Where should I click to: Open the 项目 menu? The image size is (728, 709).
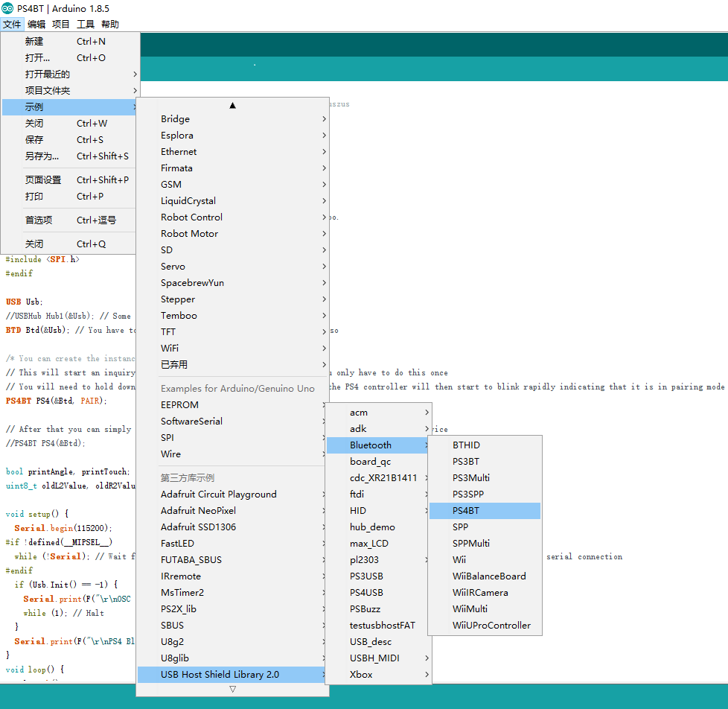pyautogui.click(x=61, y=24)
